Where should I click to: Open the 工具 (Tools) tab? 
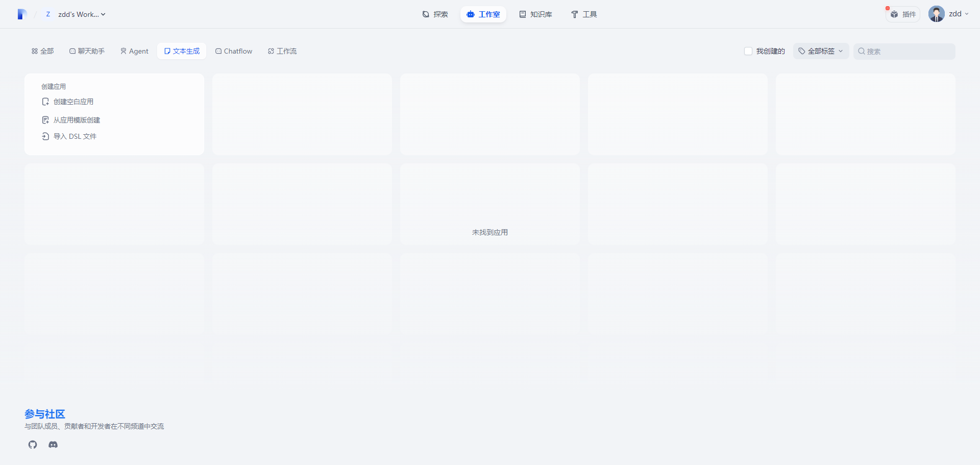point(584,14)
